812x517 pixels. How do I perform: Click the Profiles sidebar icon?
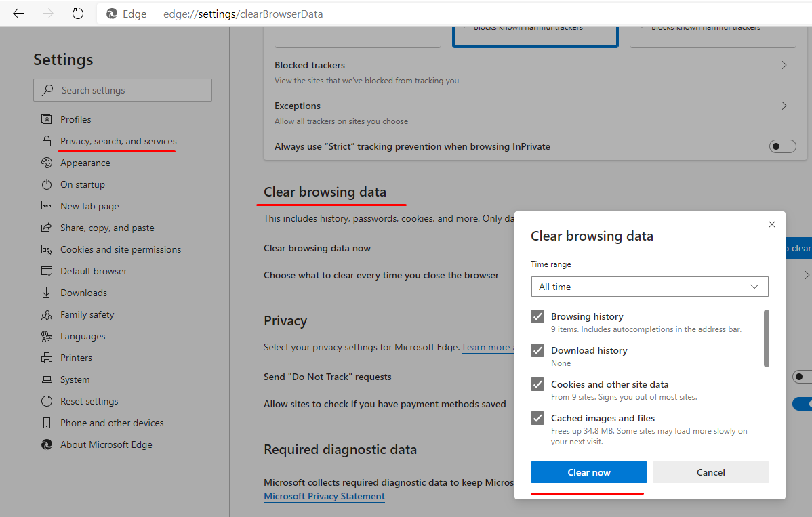47,119
